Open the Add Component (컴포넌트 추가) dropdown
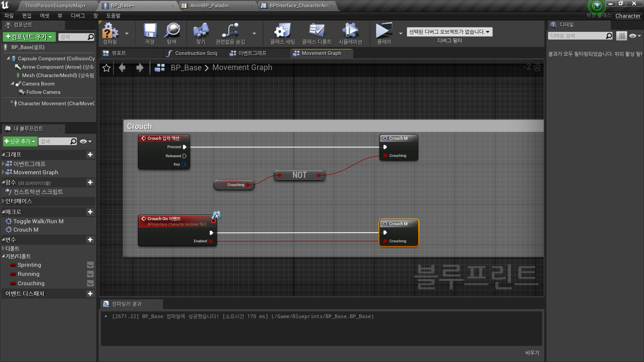The image size is (644, 362). coord(29,37)
